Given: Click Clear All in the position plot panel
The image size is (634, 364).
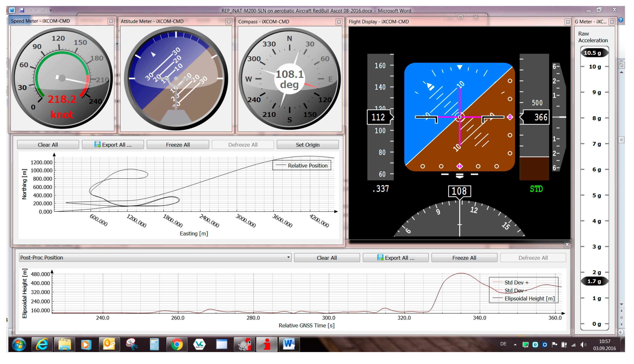Looking at the screenshot, I should 48,145.
